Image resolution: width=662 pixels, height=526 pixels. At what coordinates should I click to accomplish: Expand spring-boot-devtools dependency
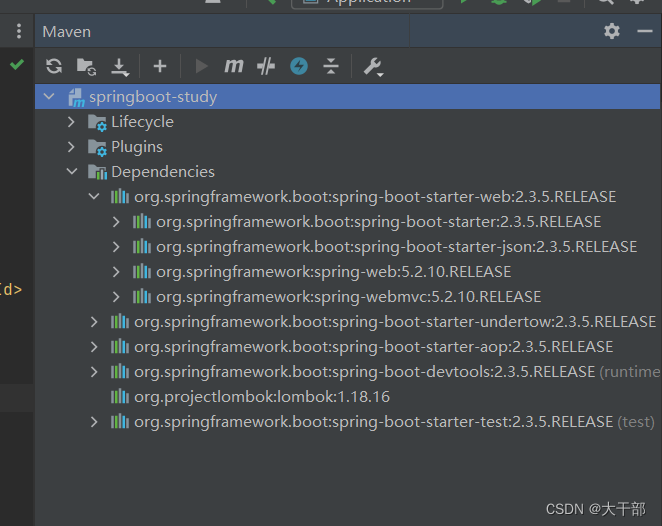[94, 372]
